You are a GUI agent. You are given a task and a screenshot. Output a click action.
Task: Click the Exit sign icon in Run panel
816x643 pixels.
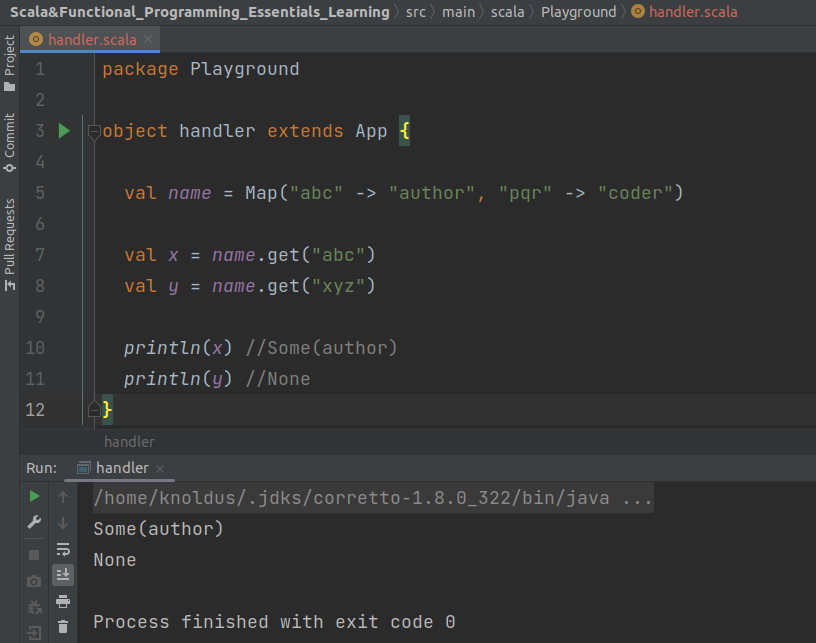tap(34, 633)
